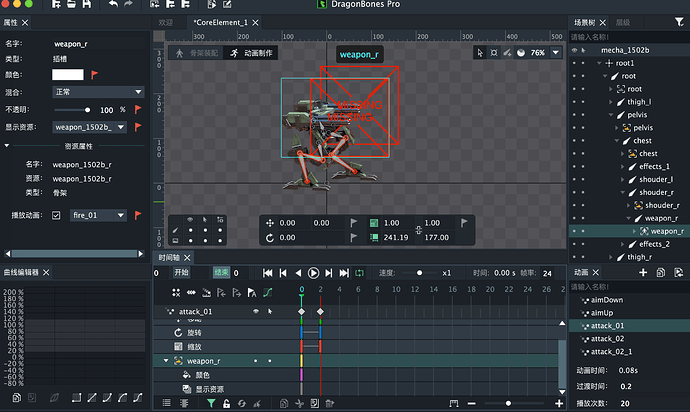Click the unlock padlock icon in timeline footer
Screen dimensions: 690x412
tap(226, 403)
